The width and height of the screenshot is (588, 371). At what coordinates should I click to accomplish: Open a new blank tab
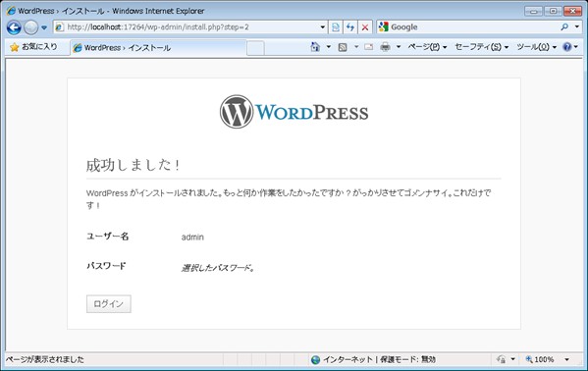pyautogui.click(x=255, y=48)
